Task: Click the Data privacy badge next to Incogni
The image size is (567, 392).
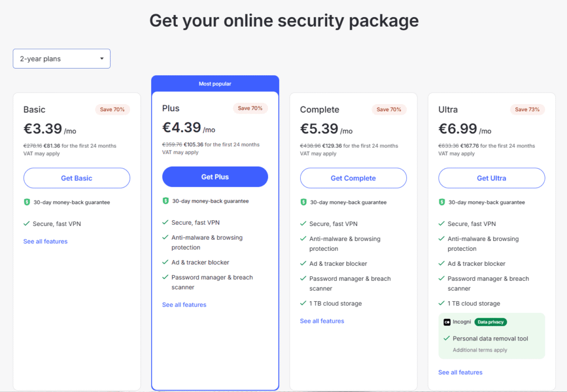Action: pos(491,322)
